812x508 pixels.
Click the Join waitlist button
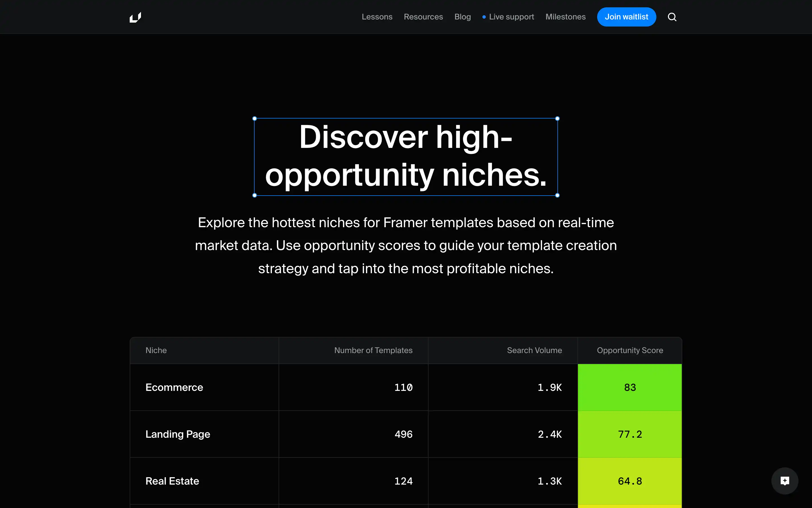[626, 17]
